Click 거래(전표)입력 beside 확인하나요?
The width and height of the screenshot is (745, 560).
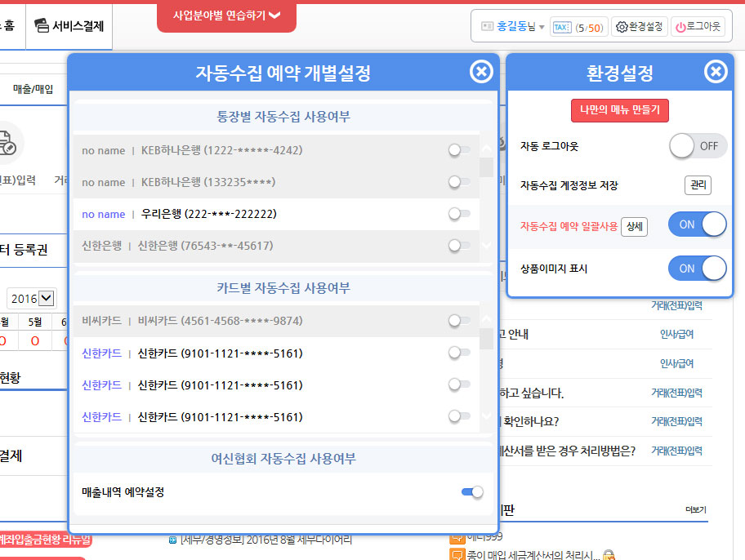coord(676,421)
